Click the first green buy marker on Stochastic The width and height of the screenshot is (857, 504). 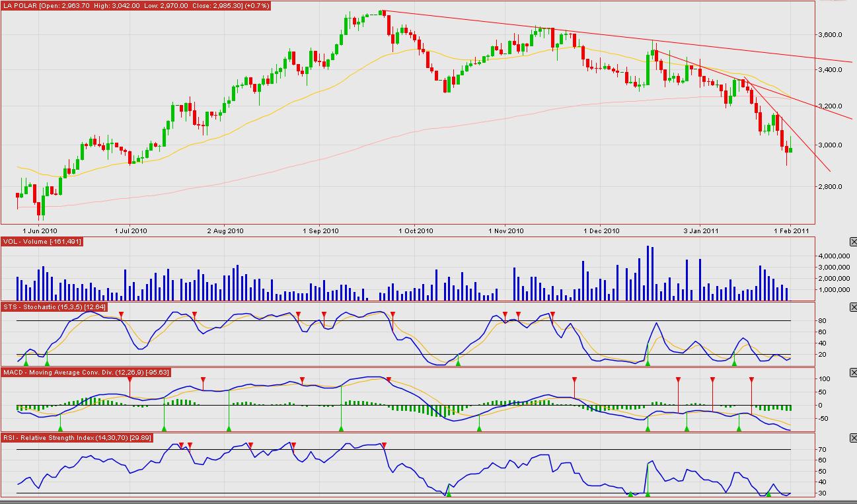coord(26,363)
